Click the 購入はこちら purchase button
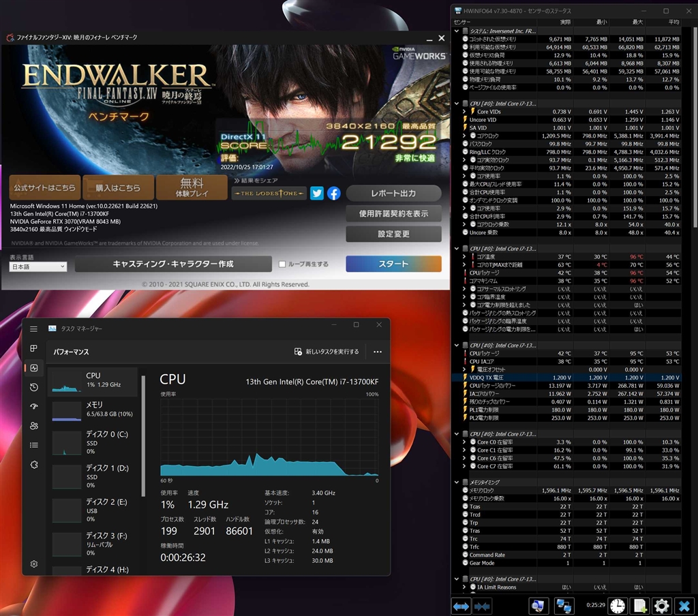The width and height of the screenshot is (698, 616). pos(118,187)
